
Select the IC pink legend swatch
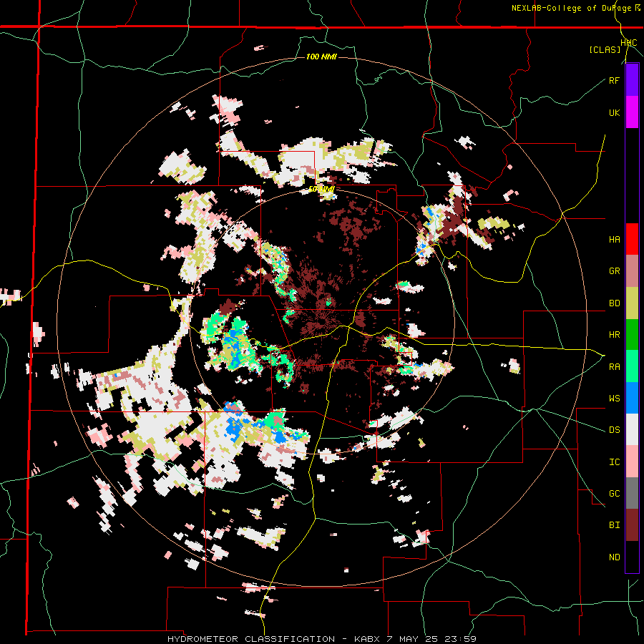click(632, 462)
